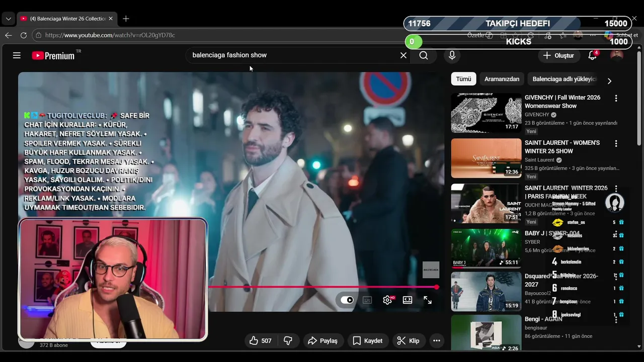The width and height of the screenshot is (644, 362).
Task: Click GIVENCHY Fall Winter 2026 Womenswear Show title
Action: [x=562, y=102]
